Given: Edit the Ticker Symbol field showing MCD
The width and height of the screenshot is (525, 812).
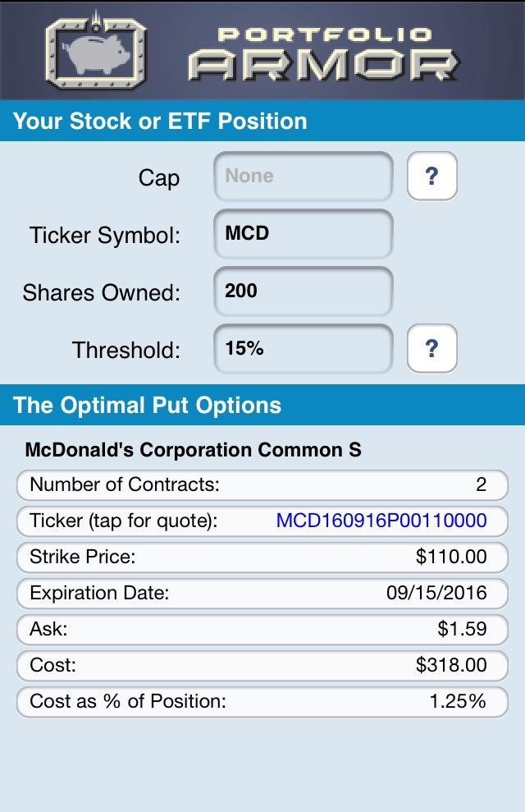Looking at the screenshot, I should [304, 234].
